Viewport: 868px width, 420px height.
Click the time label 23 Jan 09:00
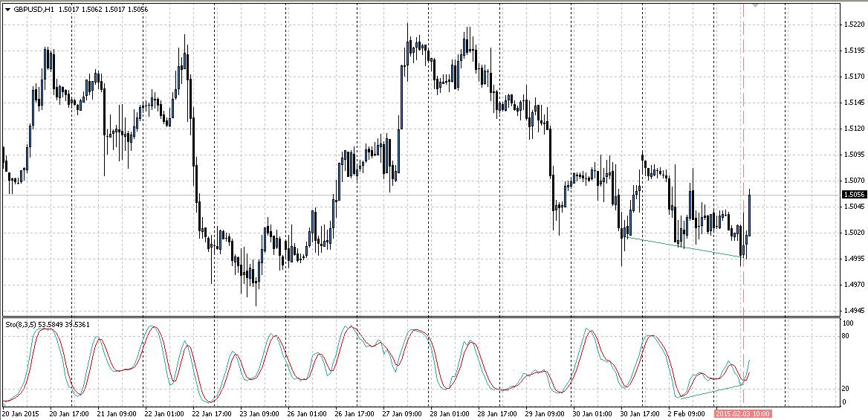(259, 414)
